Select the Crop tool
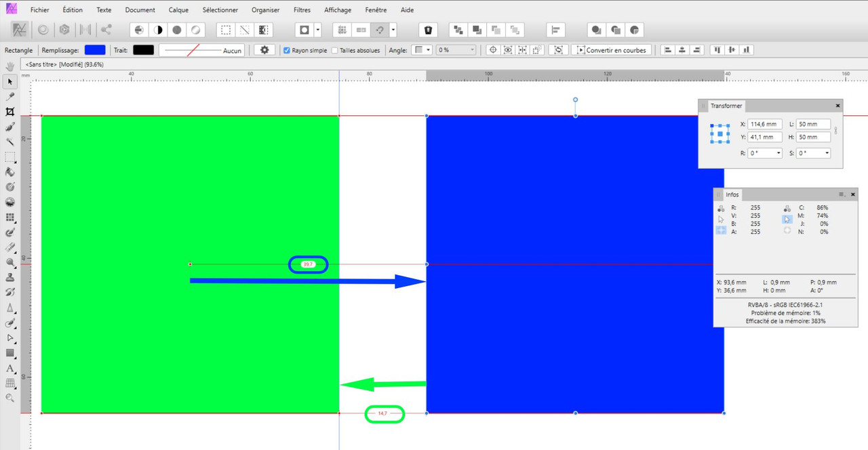This screenshot has height=450, width=868. [10, 112]
